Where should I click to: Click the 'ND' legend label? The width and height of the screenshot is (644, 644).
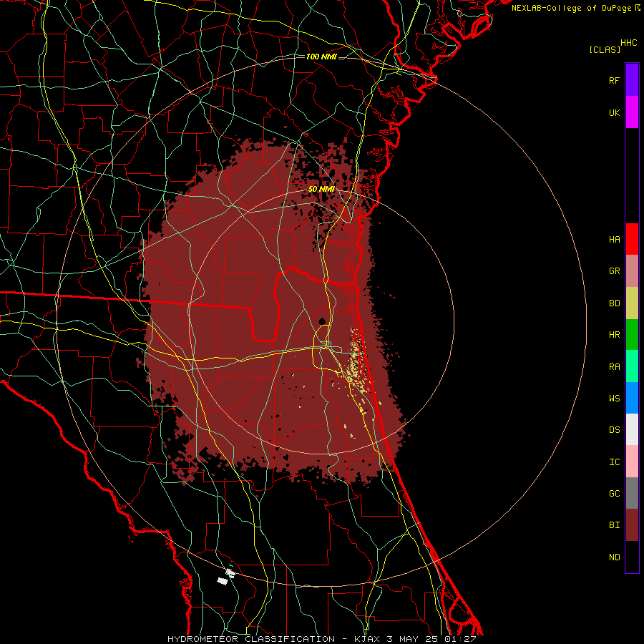tap(614, 557)
